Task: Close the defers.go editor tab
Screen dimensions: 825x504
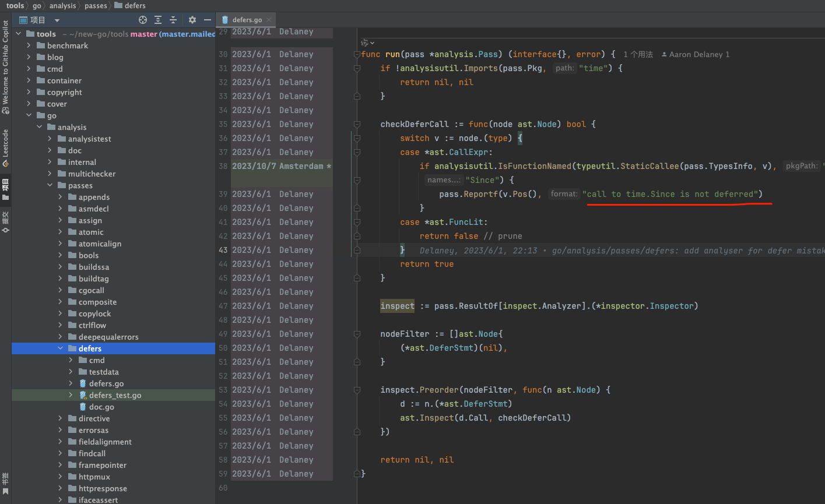Action: click(x=269, y=20)
